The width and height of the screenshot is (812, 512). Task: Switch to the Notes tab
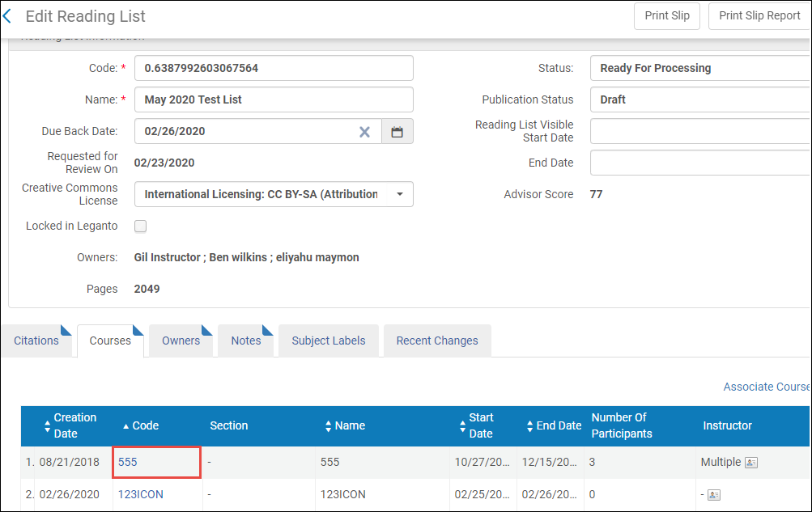point(246,341)
